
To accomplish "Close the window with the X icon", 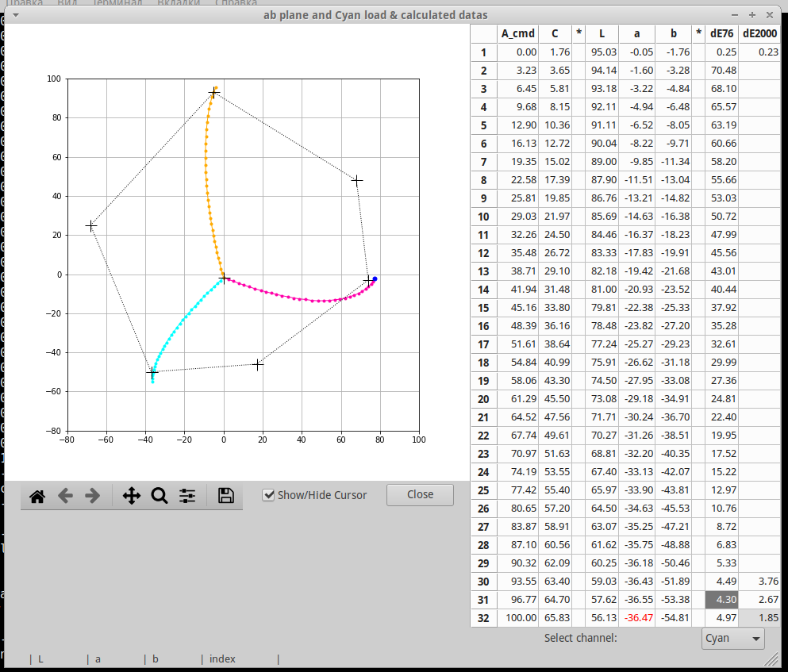I will (770, 16).
